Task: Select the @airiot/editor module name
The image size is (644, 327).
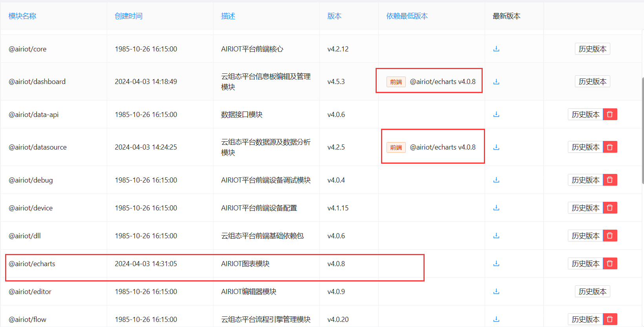Action: pyautogui.click(x=30, y=292)
